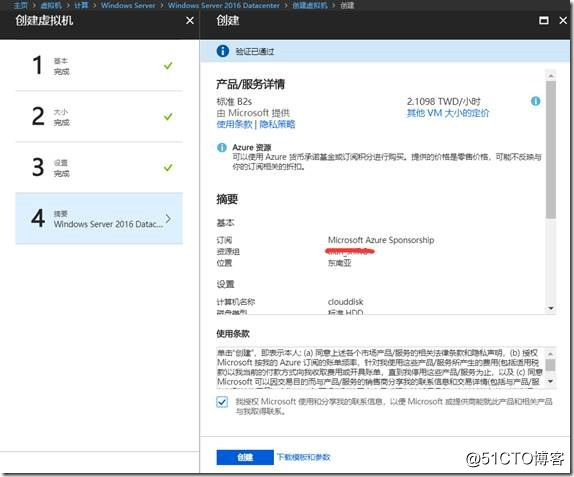Click the blue 创建 button

[245, 457]
